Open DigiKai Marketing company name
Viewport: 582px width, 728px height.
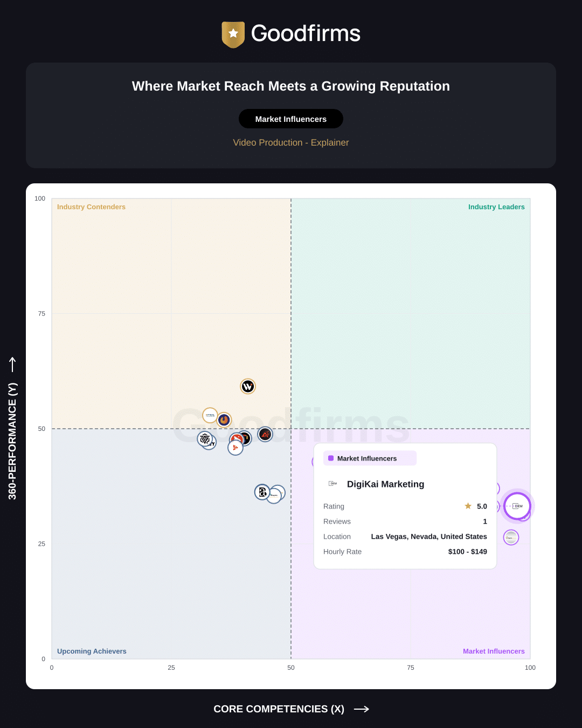(386, 484)
